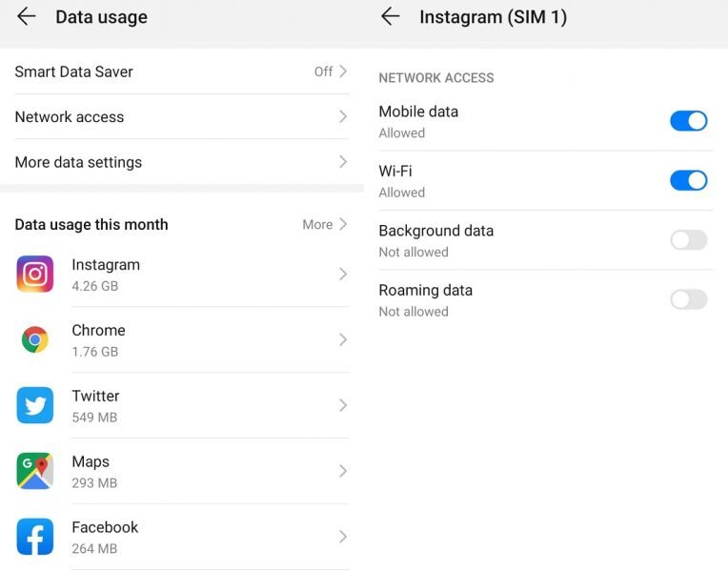Tap the Twitter bird icon

(35, 405)
